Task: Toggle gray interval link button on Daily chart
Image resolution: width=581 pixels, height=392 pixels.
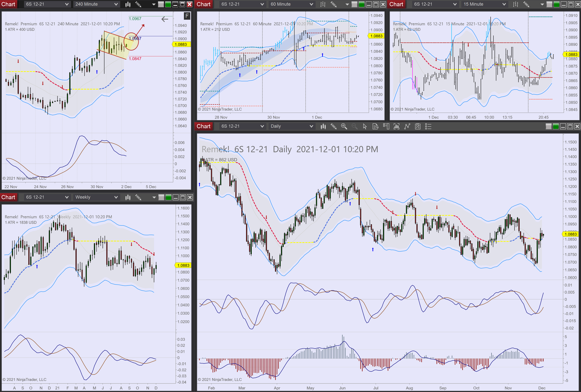Action: pyautogui.click(x=548, y=126)
